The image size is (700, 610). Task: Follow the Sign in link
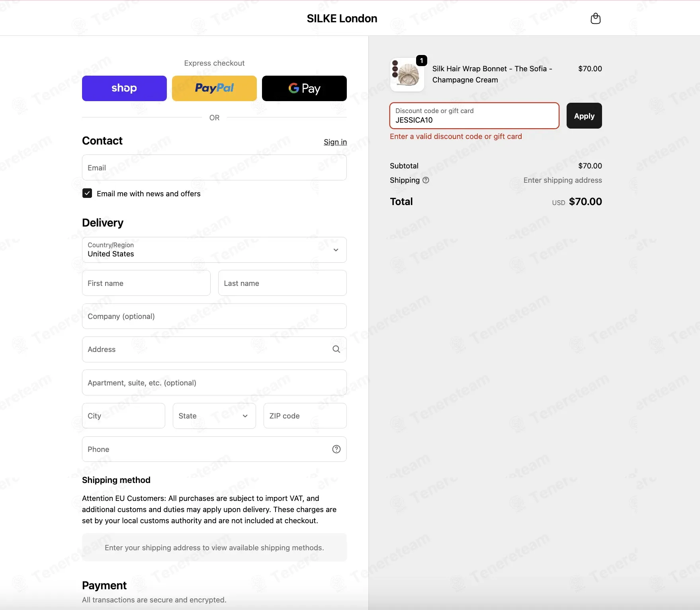(335, 142)
